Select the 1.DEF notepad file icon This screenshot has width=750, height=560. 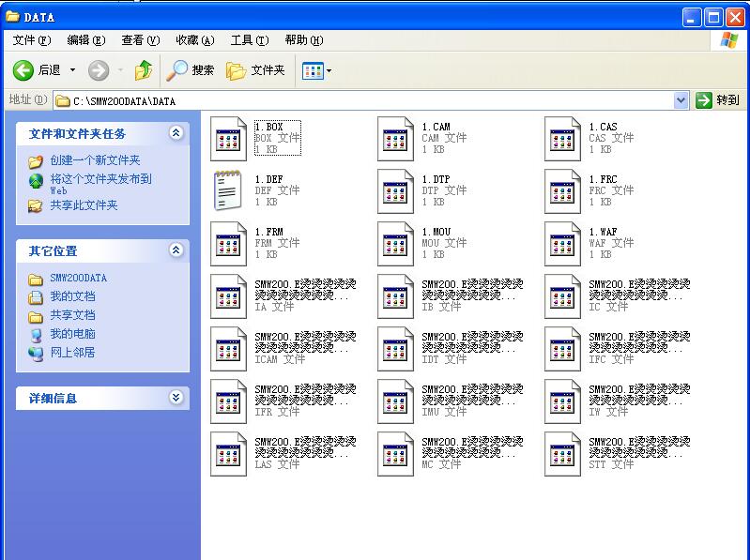tap(228, 191)
